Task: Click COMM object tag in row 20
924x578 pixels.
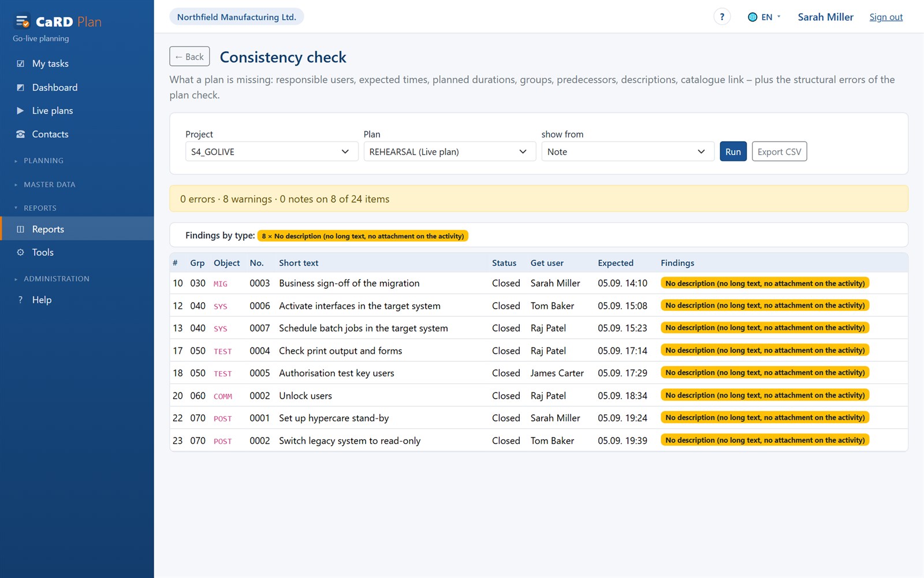Action: pos(223,397)
